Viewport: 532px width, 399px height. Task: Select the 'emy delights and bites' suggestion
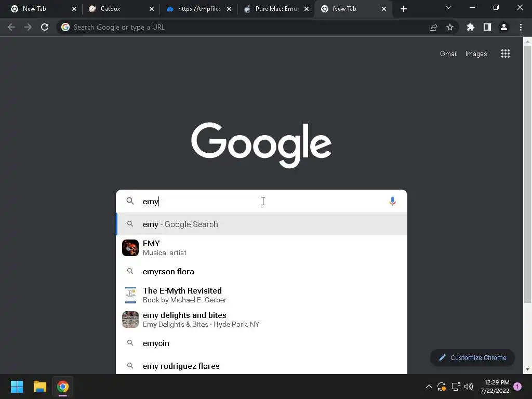[261, 320]
